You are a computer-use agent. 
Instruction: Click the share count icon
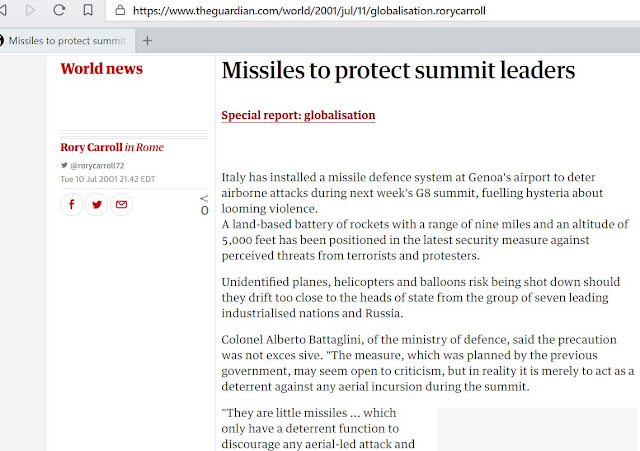(x=204, y=200)
